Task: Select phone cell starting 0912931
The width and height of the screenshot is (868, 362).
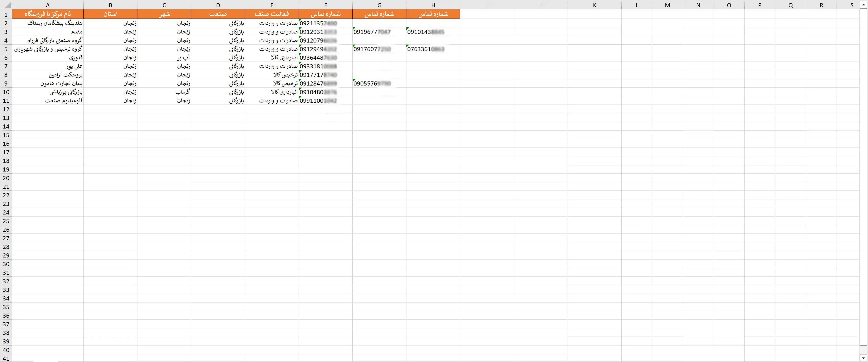Action: click(325, 32)
